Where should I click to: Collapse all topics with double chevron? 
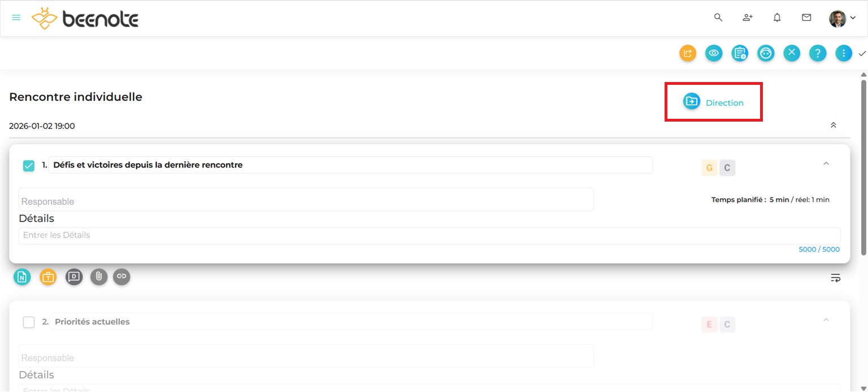833,125
